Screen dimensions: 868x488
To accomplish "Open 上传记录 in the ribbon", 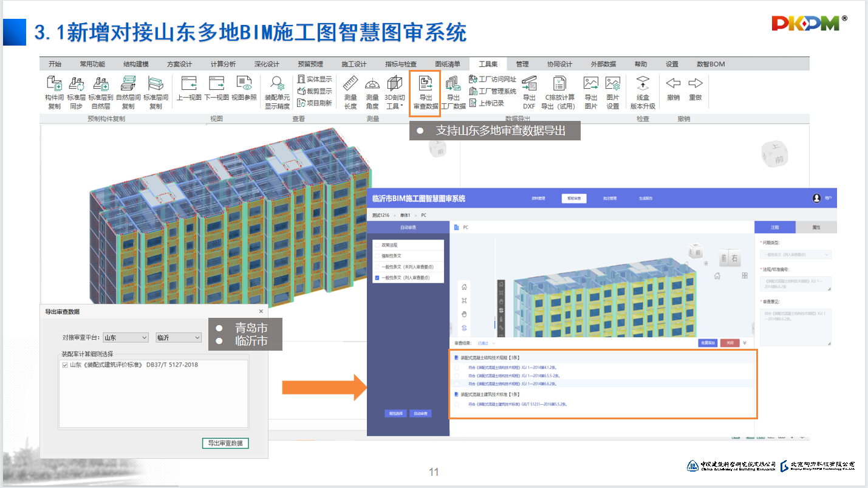I will (x=487, y=103).
